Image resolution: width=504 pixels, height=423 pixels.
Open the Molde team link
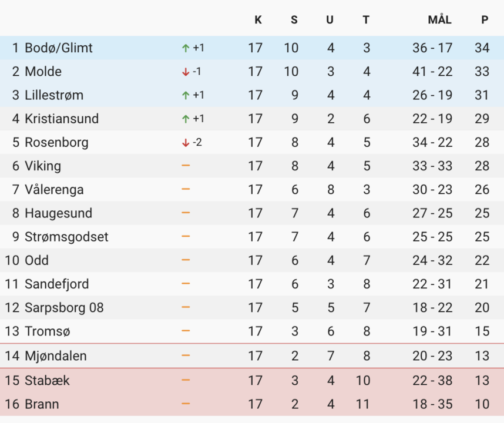pos(43,72)
